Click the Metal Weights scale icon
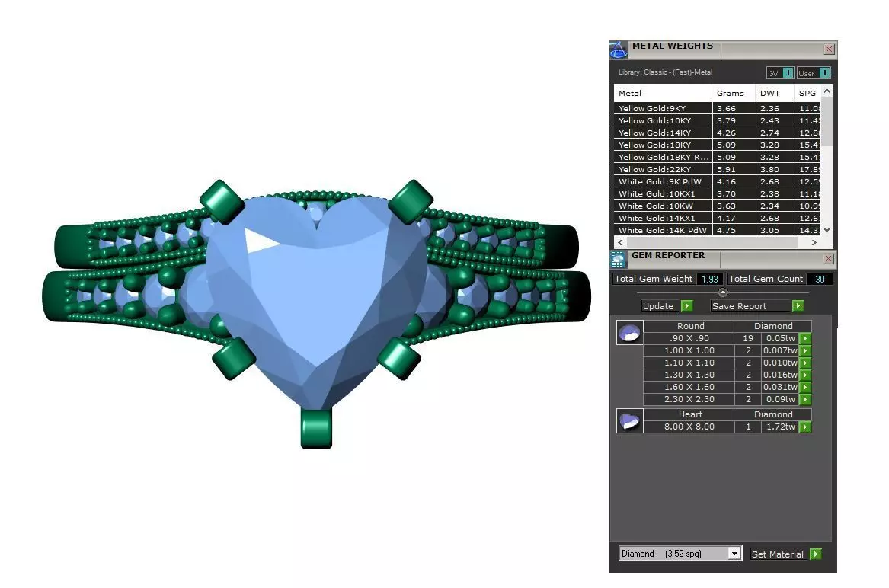The width and height of the screenshot is (889, 588). [619, 50]
